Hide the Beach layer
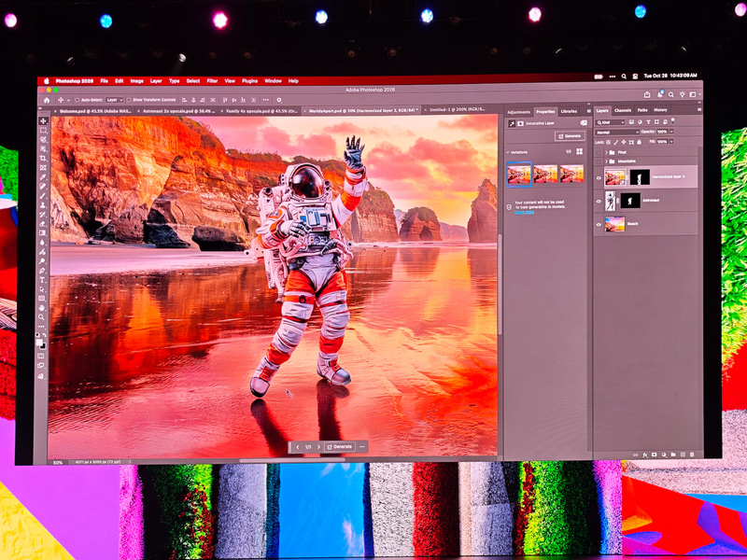Image resolution: width=747 pixels, height=560 pixels. [x=598, y=224]
